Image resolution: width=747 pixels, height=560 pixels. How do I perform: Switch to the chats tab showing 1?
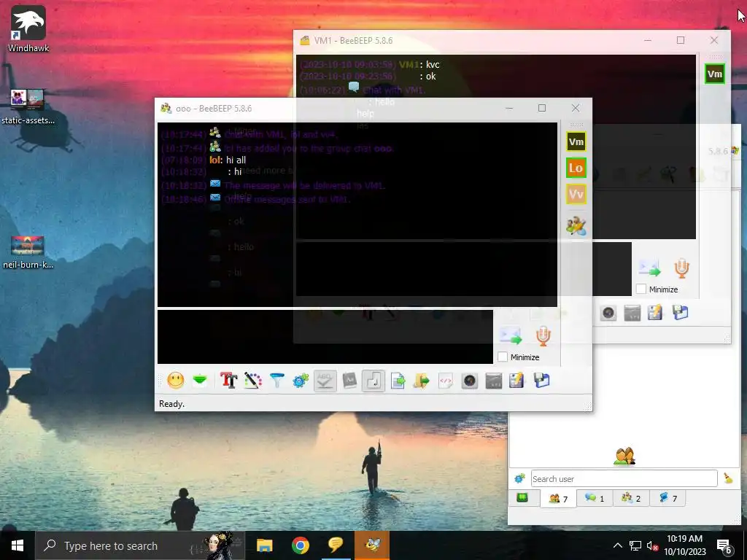(595, 498)
